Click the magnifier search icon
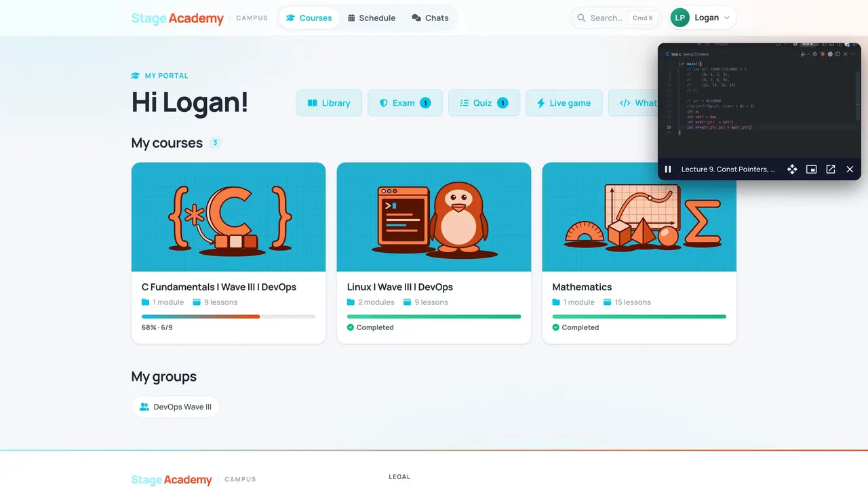 point(581,18)
